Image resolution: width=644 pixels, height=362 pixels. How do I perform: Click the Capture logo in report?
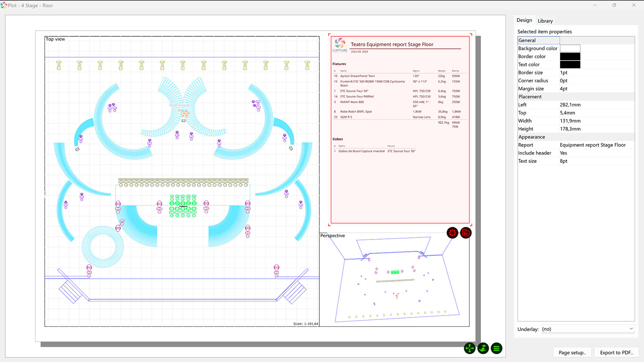pyautogui.click(x=340, y=45)
